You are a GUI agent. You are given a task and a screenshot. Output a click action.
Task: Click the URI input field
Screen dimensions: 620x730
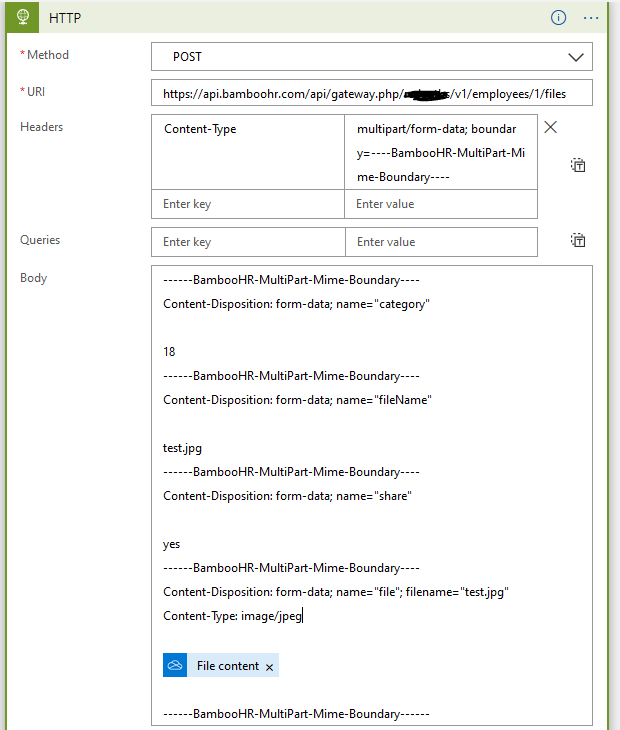point(371,94)
